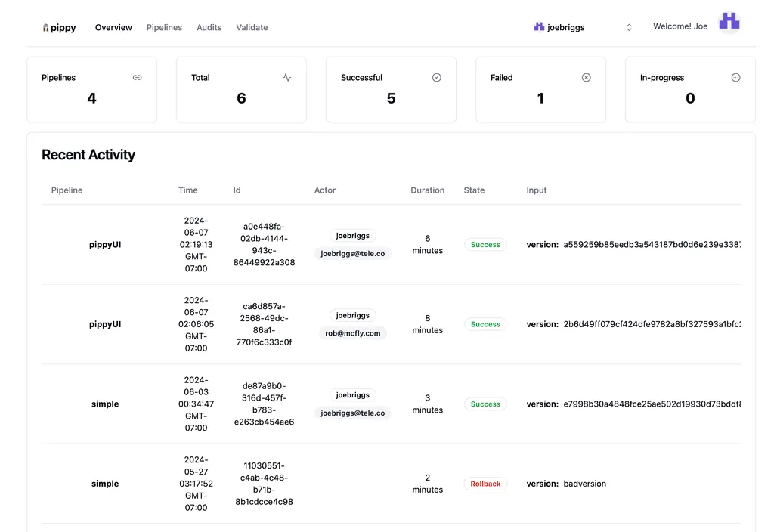Click the X circle icon on Failed card
This screenshot has width=774, height=532.
586,77
